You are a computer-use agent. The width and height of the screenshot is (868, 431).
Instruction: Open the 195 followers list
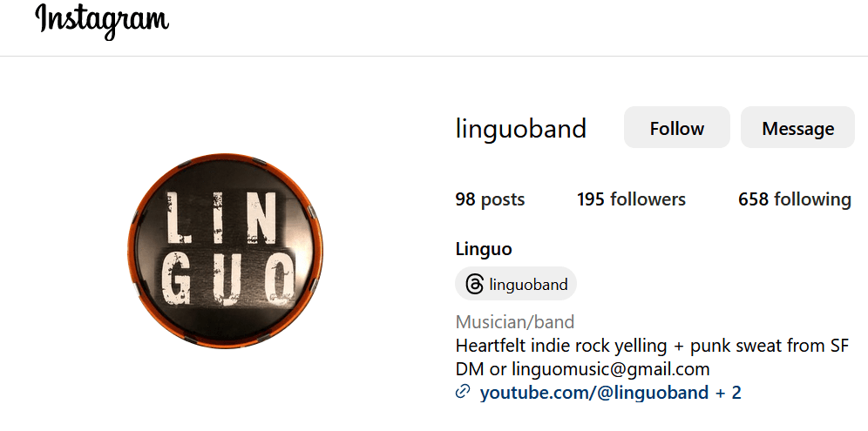click(631, 199)
